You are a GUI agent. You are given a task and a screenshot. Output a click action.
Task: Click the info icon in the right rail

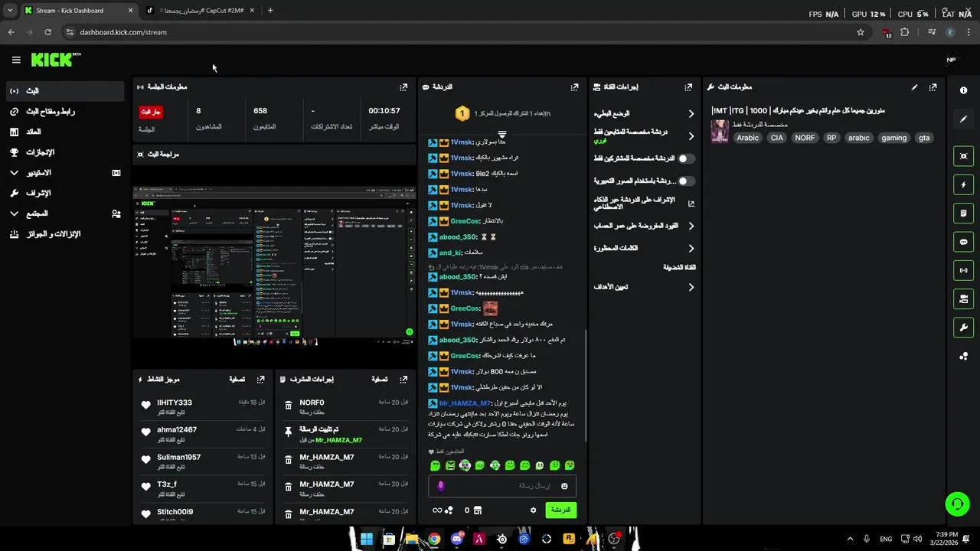(963, 90)
